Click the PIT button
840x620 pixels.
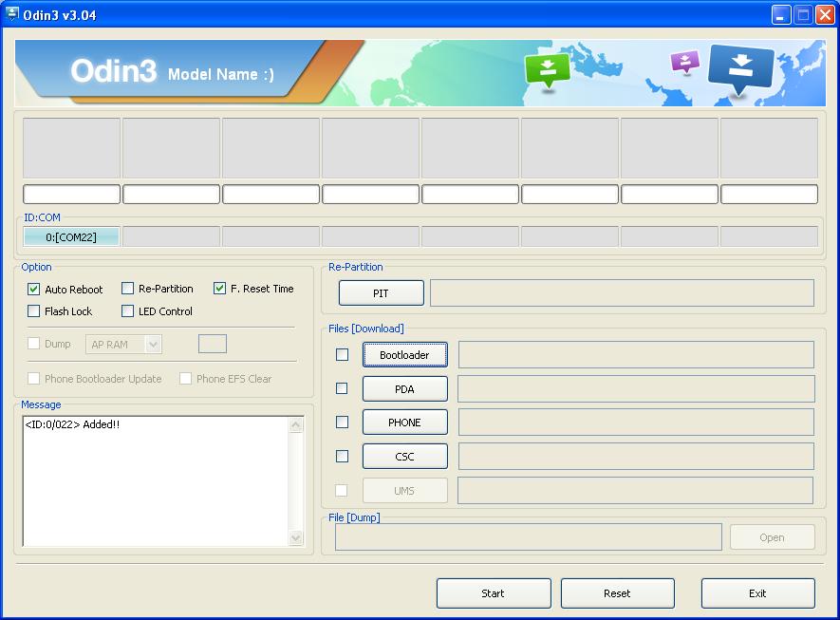click(381, 293)
